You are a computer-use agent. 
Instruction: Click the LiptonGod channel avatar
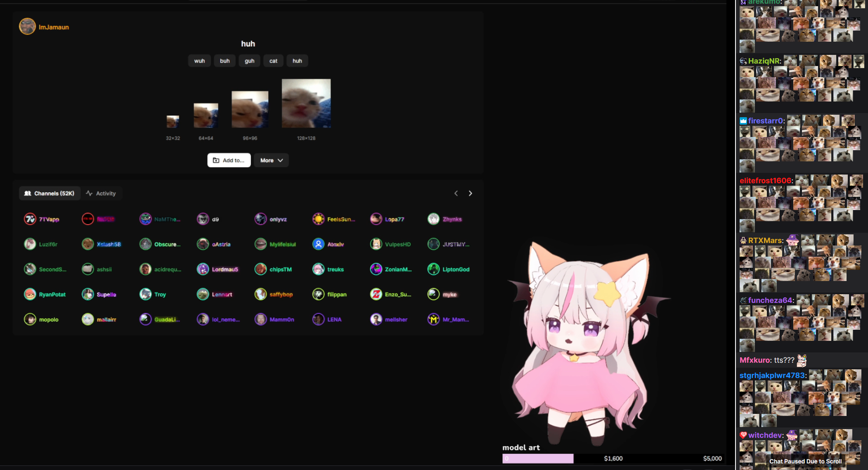coord(433,269)
